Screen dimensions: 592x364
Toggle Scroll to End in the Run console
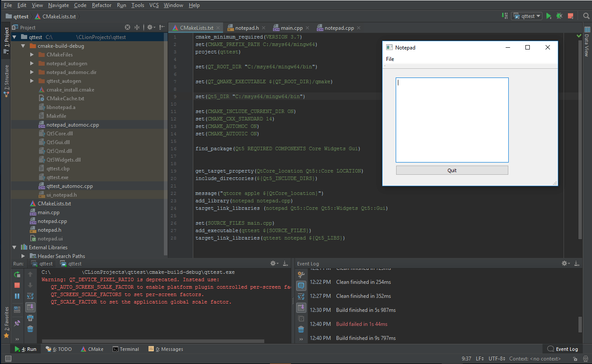click(30, 307)
